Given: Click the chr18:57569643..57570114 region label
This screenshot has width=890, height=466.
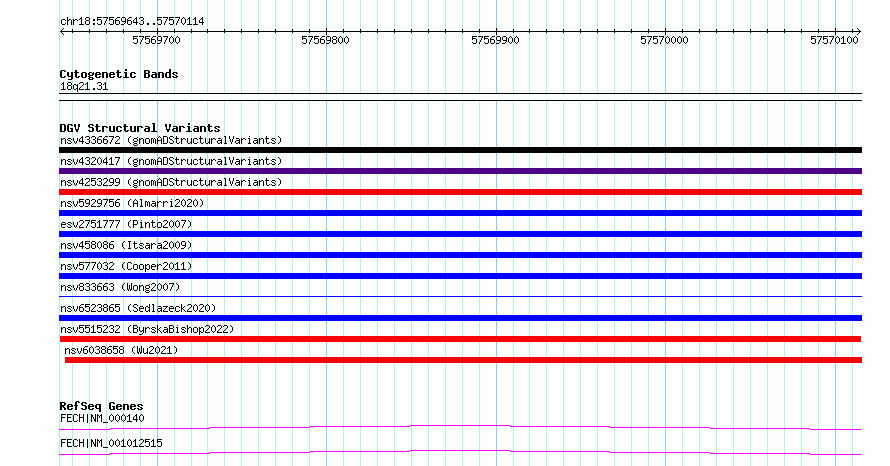Looking at the screenshot, I should click(x=132, y=22).
